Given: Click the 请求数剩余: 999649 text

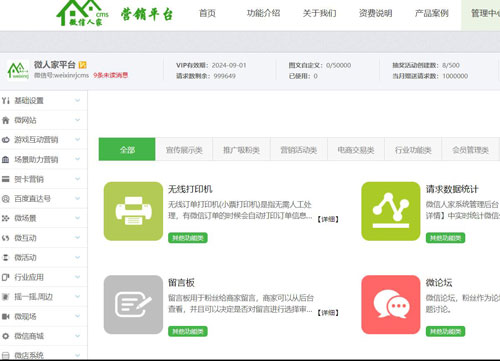Looking at the screenshot, I should (206, 76).
